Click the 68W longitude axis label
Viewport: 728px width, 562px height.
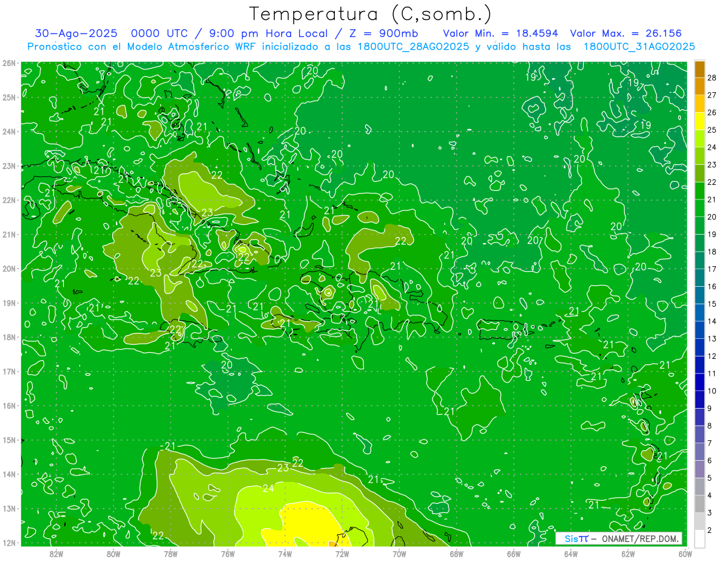coord(457,554)
